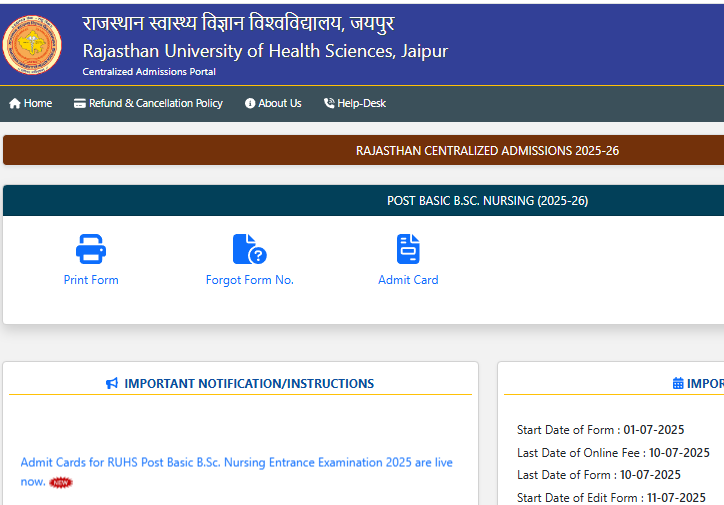
Task: Open the Help-Desk menu item
Action: [355, 103]
